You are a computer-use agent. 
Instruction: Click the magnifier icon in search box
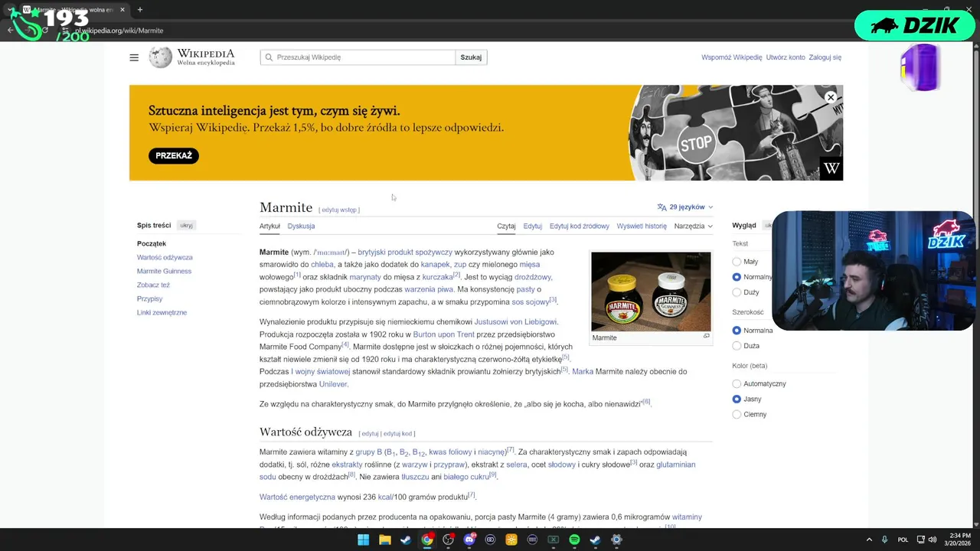(x=269, y=57)
